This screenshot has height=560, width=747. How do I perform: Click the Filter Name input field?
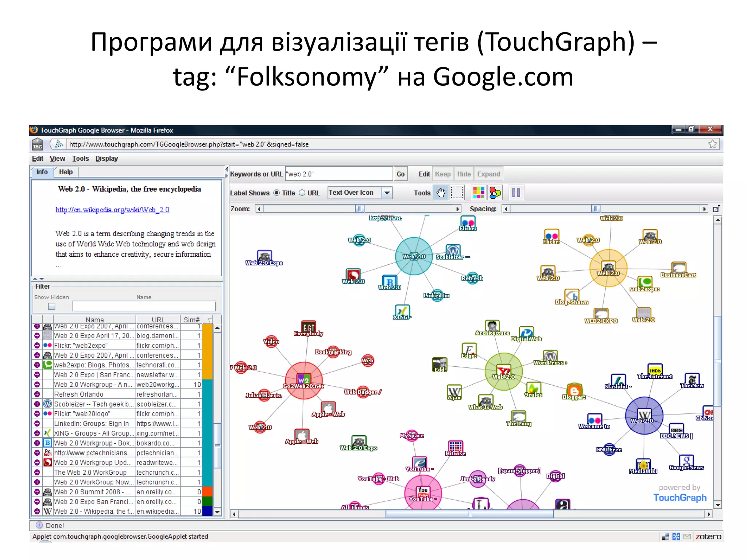pyautogui.click(x=144, y=306)
